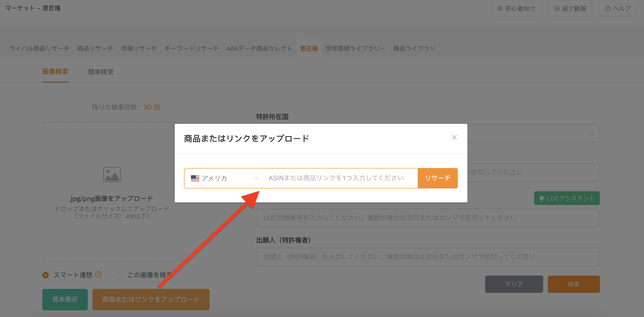Screen dimensions: 644x317
Task: Click the partially hidden field ending 区切ってください
Action: [x=533, y=172]
